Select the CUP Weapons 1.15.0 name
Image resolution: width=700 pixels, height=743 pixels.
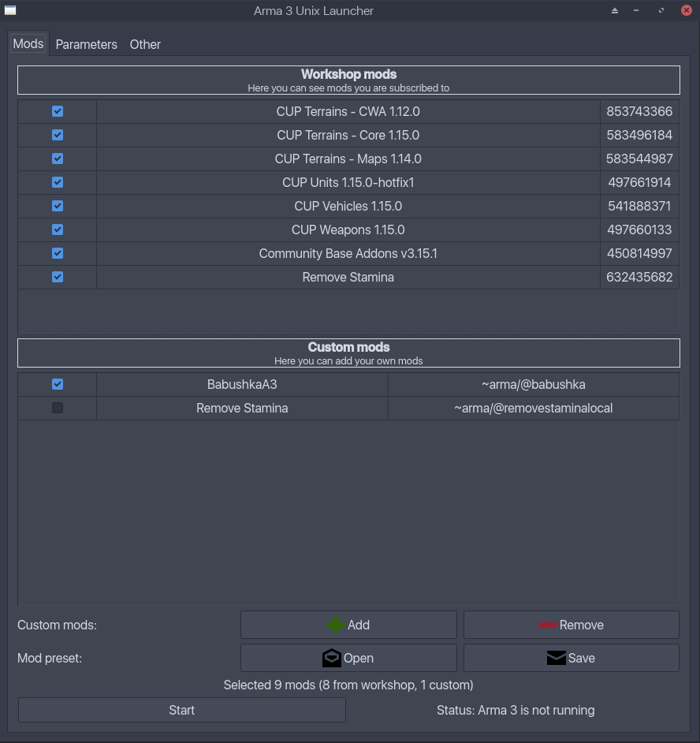tap(348, 230)
